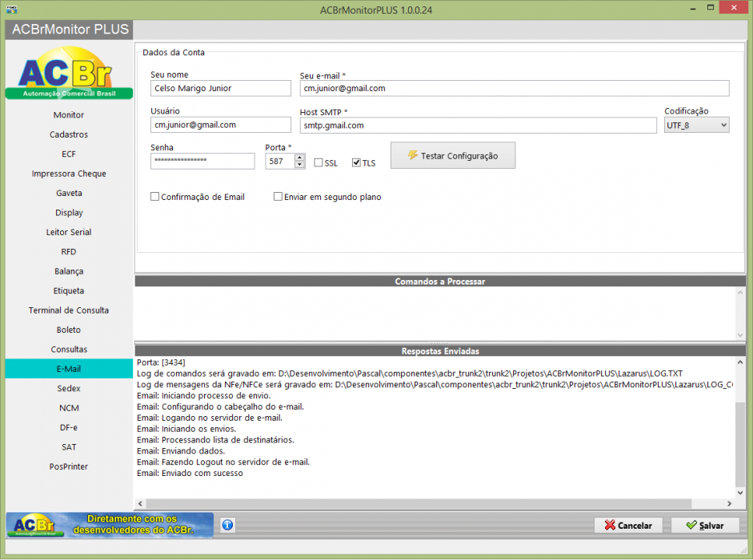
Task: Click the Comandos a Processar header
Action: click(x=440, y=282)
